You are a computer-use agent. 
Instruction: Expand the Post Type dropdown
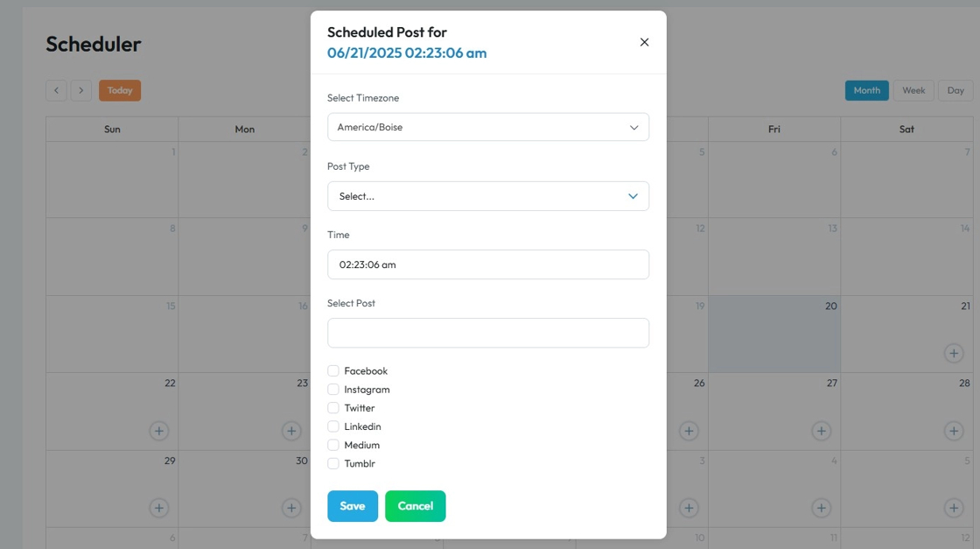pos(488,196)
